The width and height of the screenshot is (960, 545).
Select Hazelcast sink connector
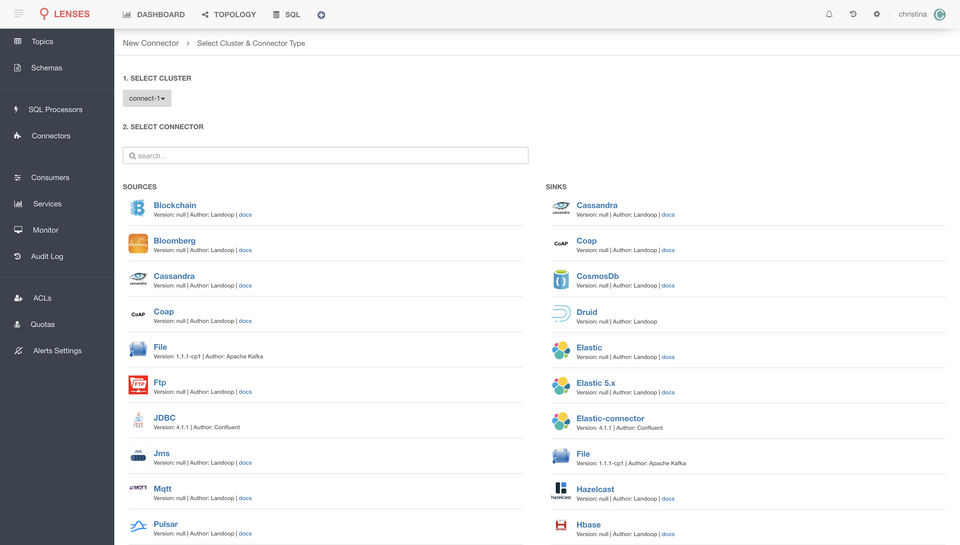click(595, 489)
